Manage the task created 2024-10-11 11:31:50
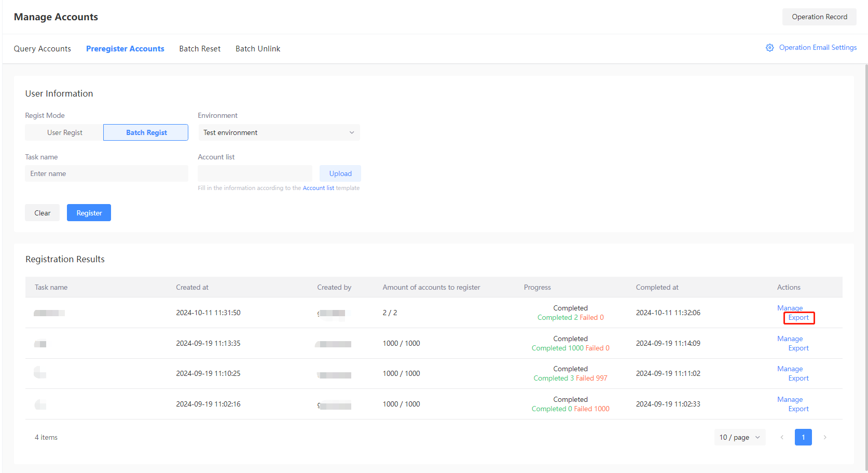The width and height of the screenshot is (868, 473). coord(790,308)
